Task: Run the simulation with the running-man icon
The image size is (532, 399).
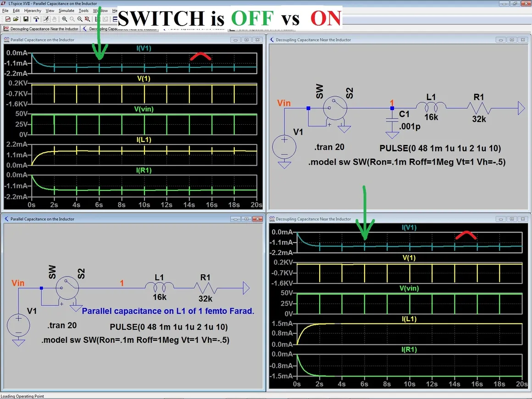Action: (x=46, y=19)
